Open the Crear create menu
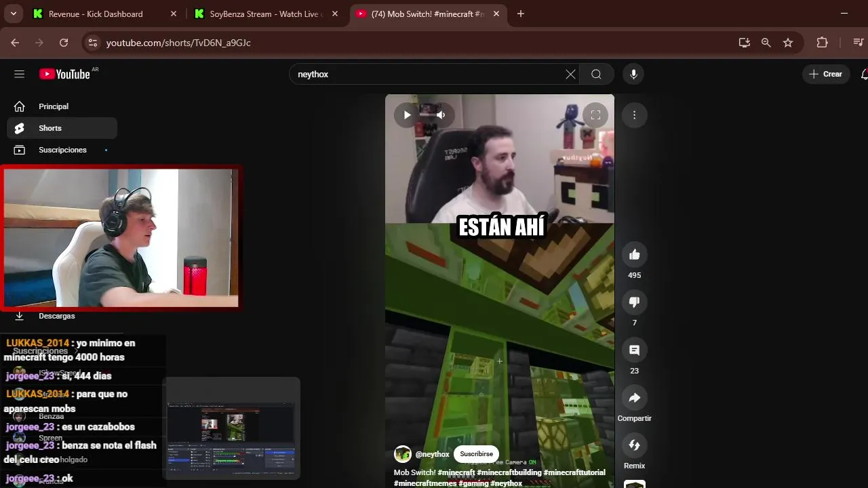 tap(826, 74)
